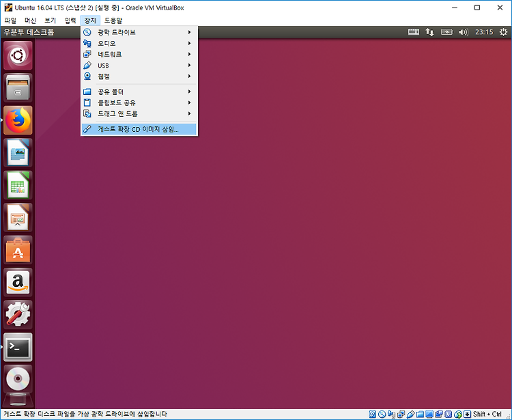Open the Ubuntu session gear menu
Image resolution: width=512 pixels, height=420 pixels.
coord(503,32)
